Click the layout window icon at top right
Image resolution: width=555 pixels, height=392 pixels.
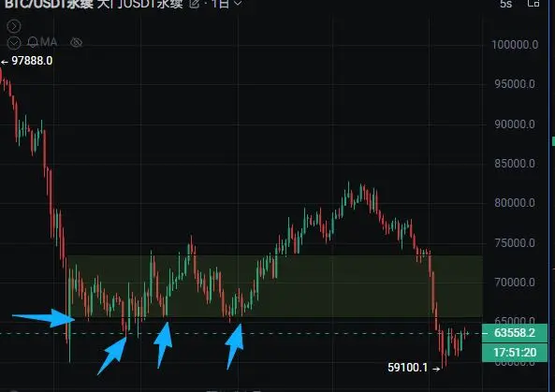533,3
